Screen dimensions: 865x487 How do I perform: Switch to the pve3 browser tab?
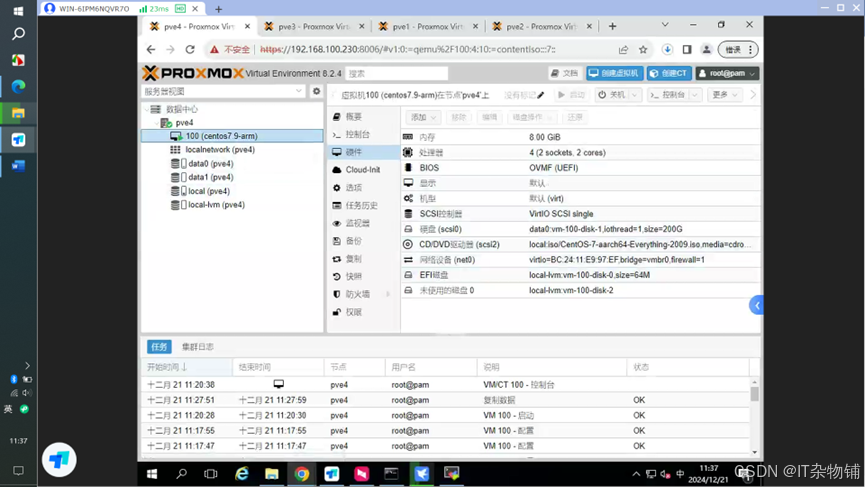[313, 26]
